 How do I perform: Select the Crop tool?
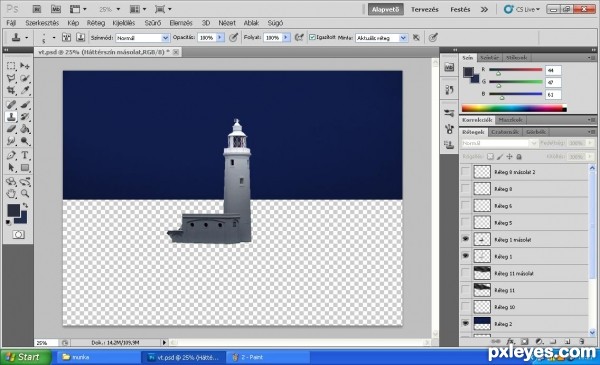11,90
